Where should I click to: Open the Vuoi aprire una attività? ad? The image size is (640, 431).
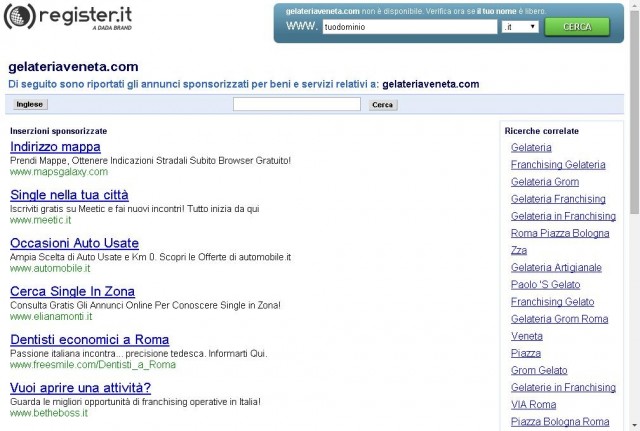click(x=80, y=387)
